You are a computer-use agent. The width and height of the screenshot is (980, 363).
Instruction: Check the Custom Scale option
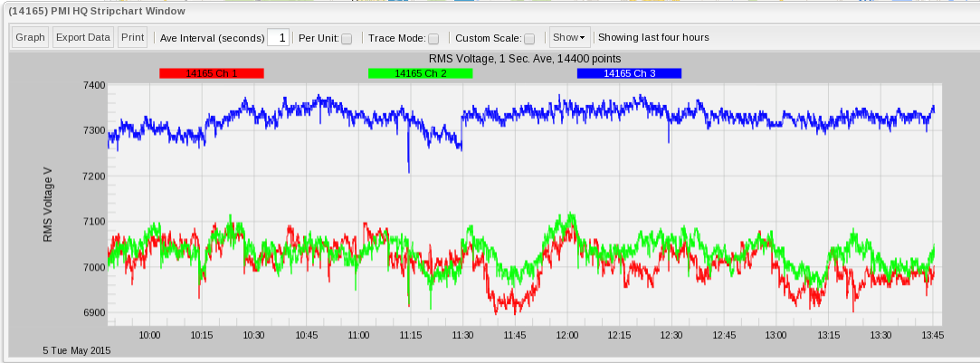(x=529, y=39)
